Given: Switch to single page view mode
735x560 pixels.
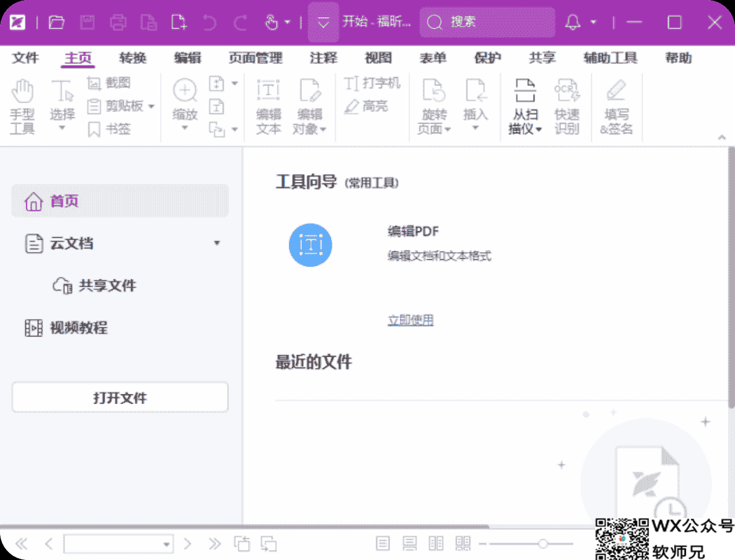Looking at the screenshot, I should (x=383, y=543).
